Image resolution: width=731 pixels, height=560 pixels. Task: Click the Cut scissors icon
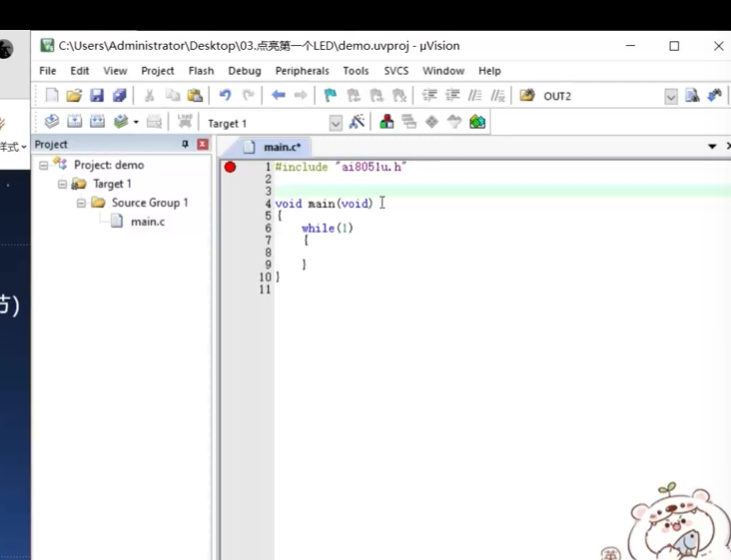coord(149,96)
